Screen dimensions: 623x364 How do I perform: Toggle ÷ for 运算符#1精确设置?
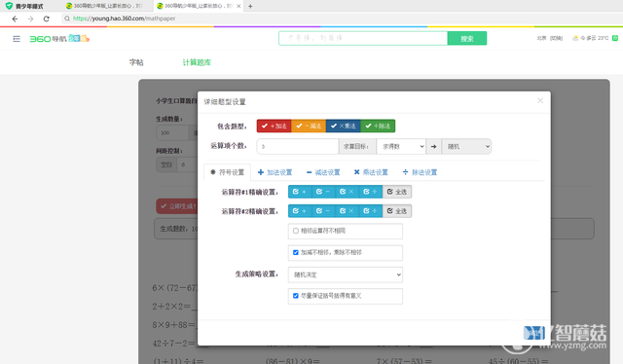coord(370,192)
